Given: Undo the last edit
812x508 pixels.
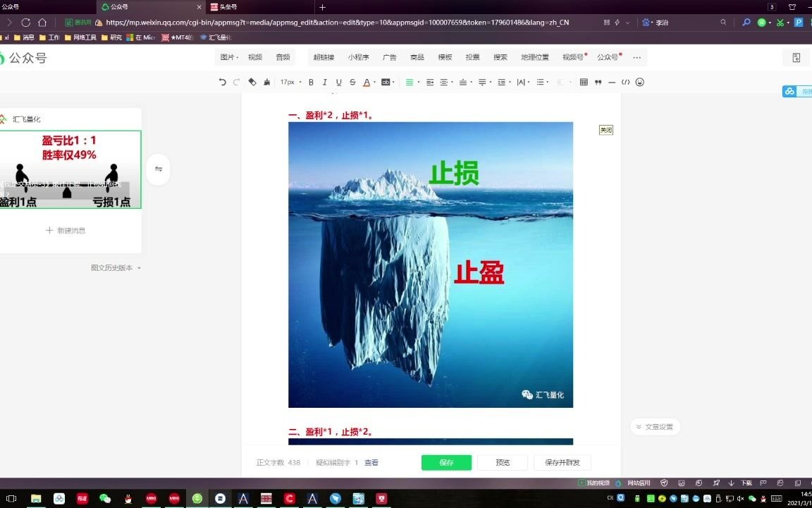Looking at the screenshot, I should 223,82.
